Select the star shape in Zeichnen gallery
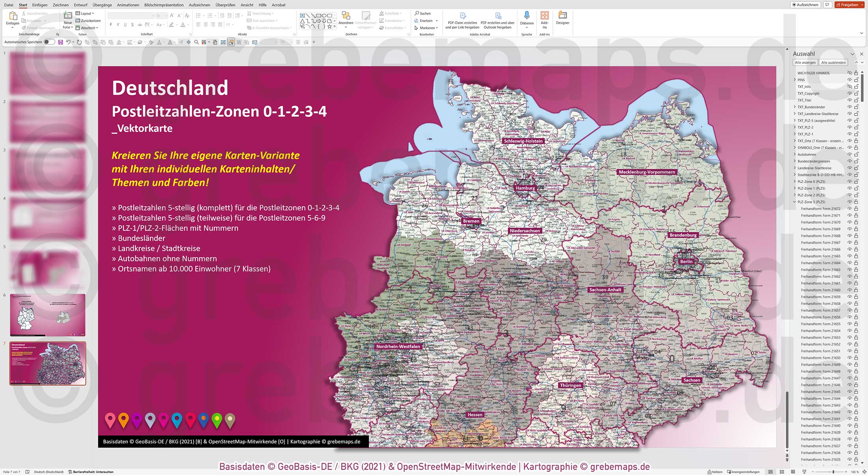This screenshot has width=868, height=475. pyautogui.click(x=329, y=27)
